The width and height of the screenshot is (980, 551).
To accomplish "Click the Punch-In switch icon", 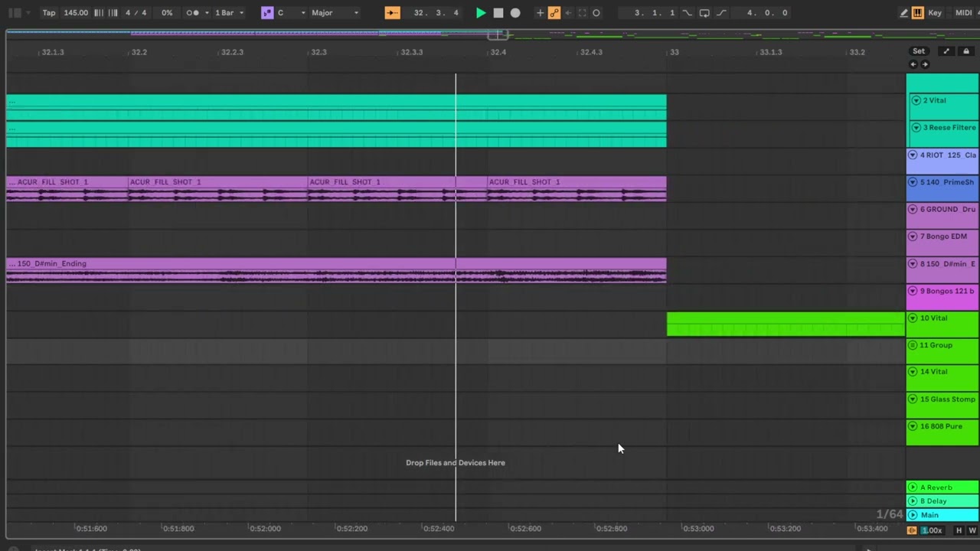I will (x=687, y=13).
